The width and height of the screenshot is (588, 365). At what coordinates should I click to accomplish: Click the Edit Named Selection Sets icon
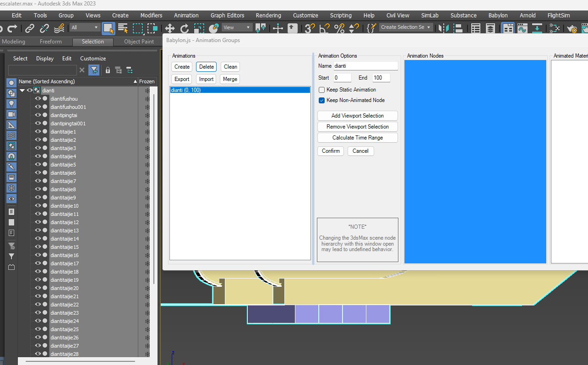coord(371,28)
